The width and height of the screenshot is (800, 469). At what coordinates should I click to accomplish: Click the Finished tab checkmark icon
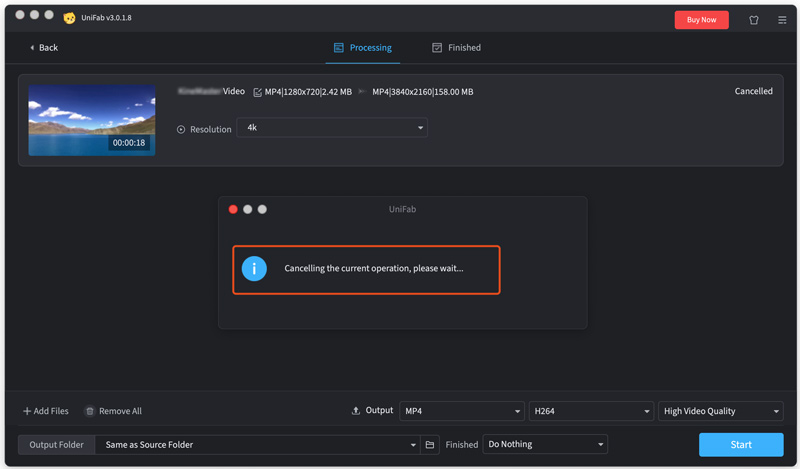tap(437, 47)
